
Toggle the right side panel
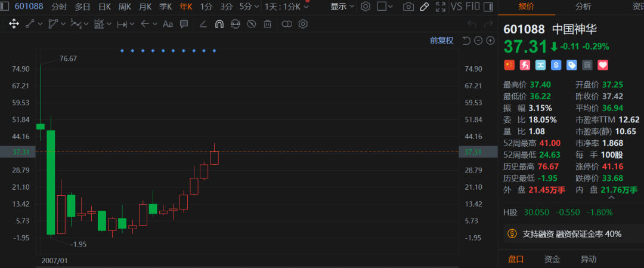488,6
